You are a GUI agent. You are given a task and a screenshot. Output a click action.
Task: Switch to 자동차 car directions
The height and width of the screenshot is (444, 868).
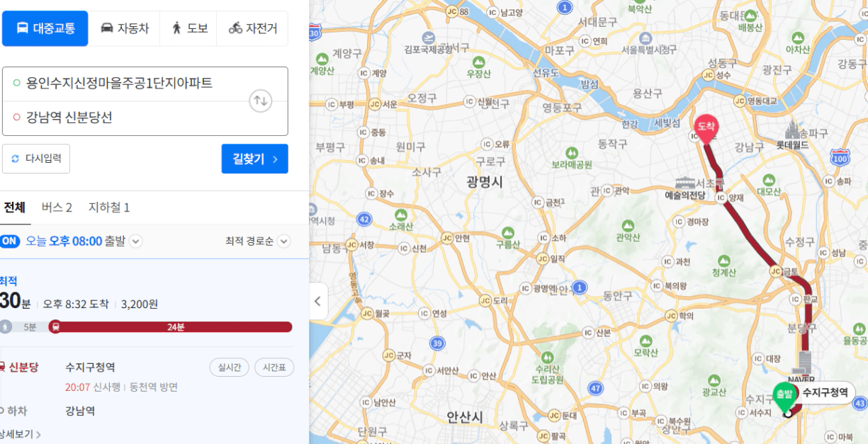point(125,28)
